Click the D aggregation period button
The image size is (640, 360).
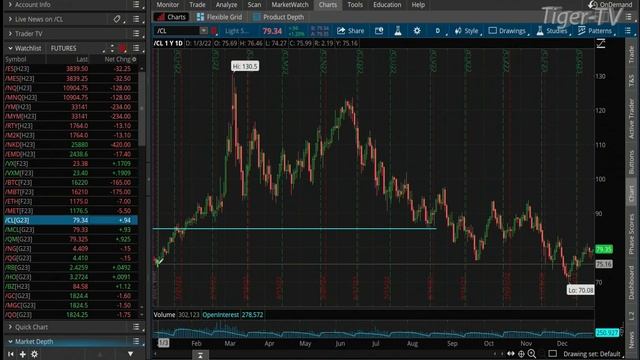point(438,31)
